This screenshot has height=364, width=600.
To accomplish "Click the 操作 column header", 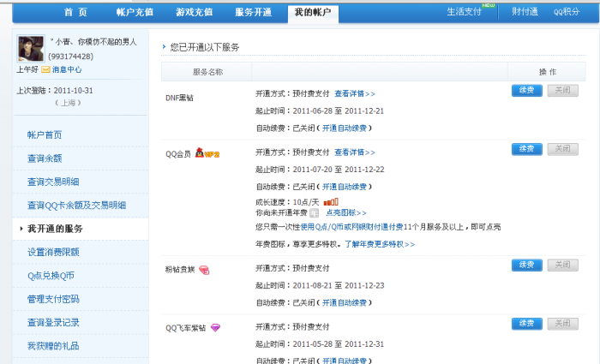I will coord(548,72).
